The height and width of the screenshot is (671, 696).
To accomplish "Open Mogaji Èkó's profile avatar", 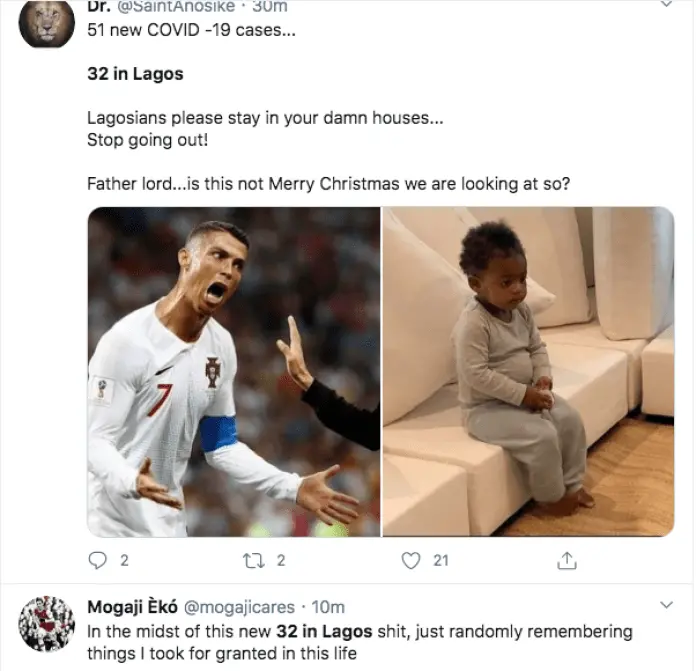I will [x=46, y=624].
